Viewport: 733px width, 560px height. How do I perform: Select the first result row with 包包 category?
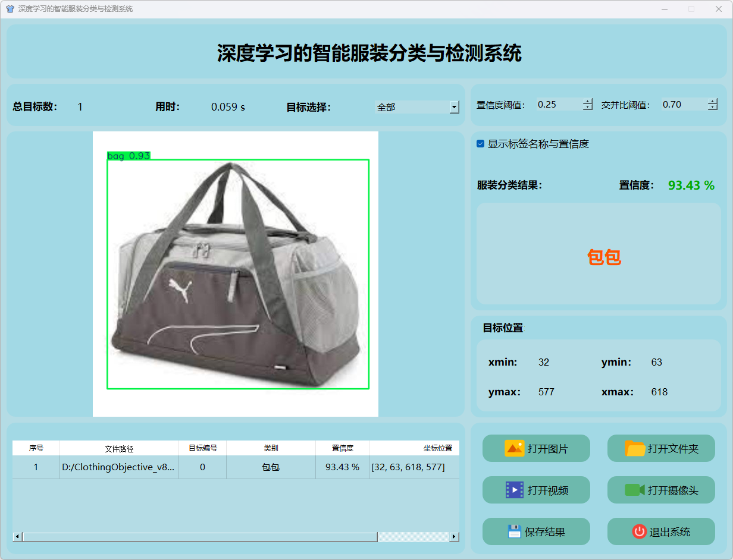[271, 467]
